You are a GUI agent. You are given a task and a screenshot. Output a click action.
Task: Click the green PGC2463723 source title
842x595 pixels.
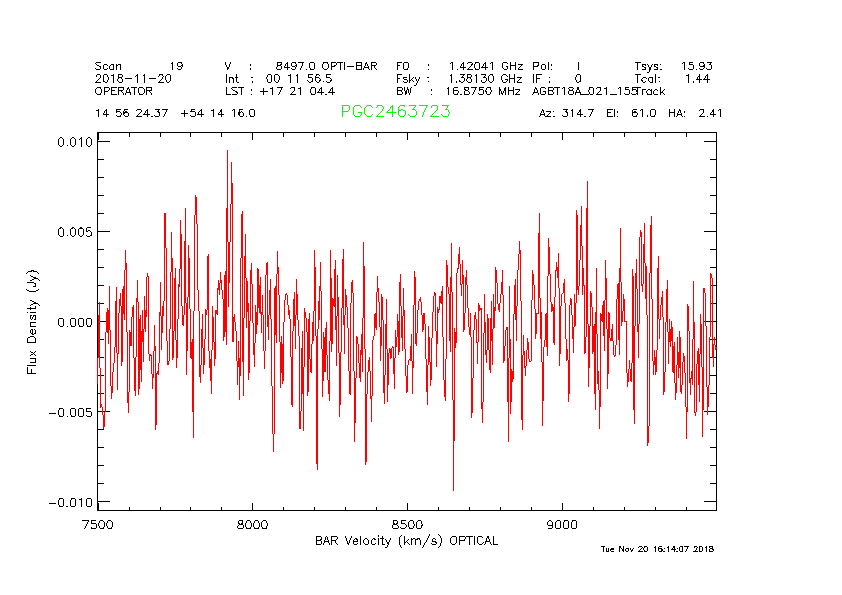coord(395,112)
